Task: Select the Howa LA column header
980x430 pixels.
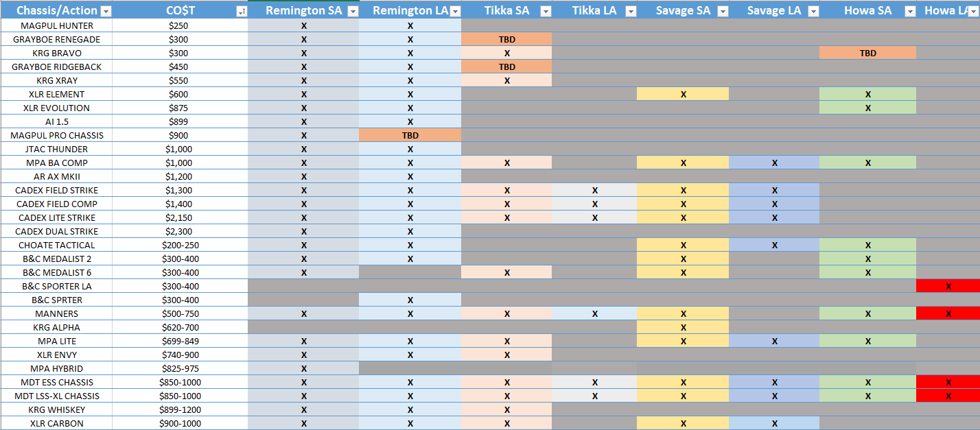Action: 950,10
